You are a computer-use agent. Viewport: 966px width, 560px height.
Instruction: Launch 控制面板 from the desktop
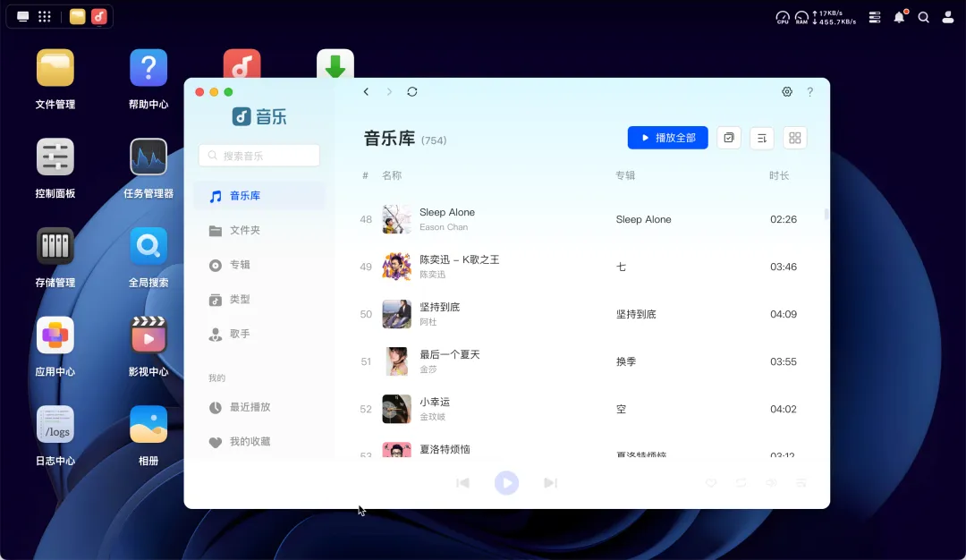55,157
